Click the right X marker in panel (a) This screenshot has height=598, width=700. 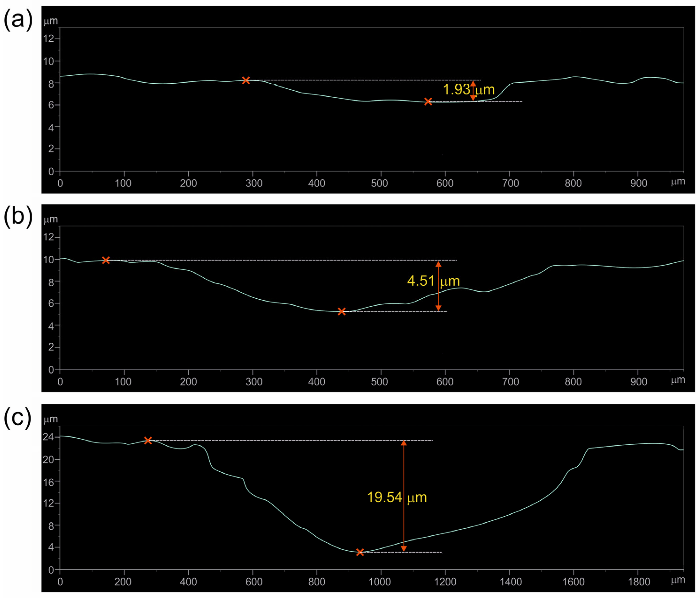click(428, 102)
